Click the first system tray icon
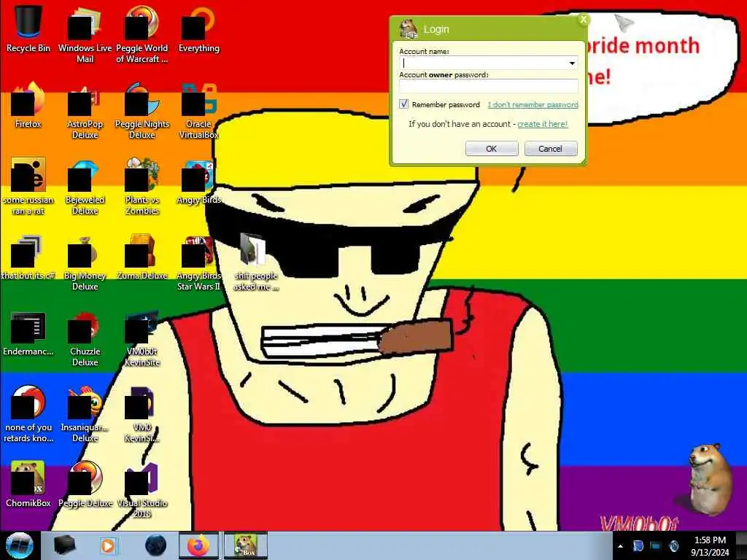The image size is (747, 560). (x=638, y=545)
